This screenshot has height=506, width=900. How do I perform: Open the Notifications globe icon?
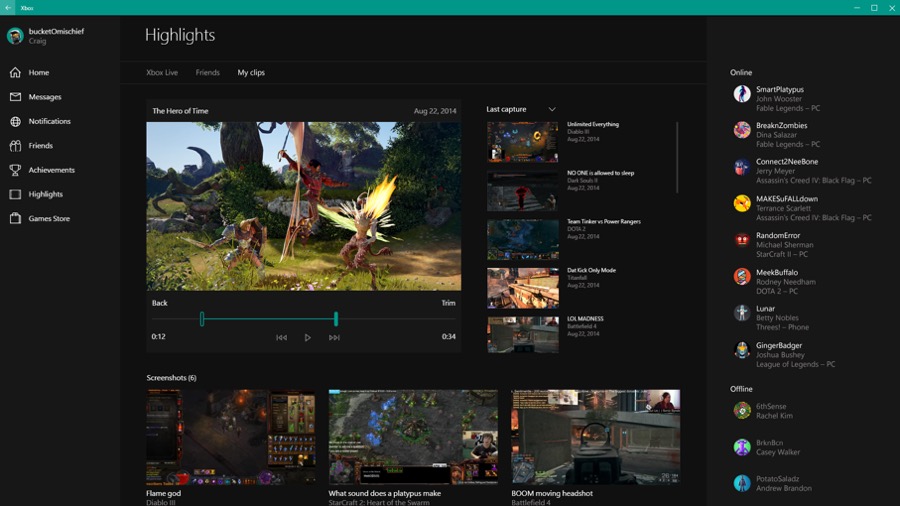point(15,121)
